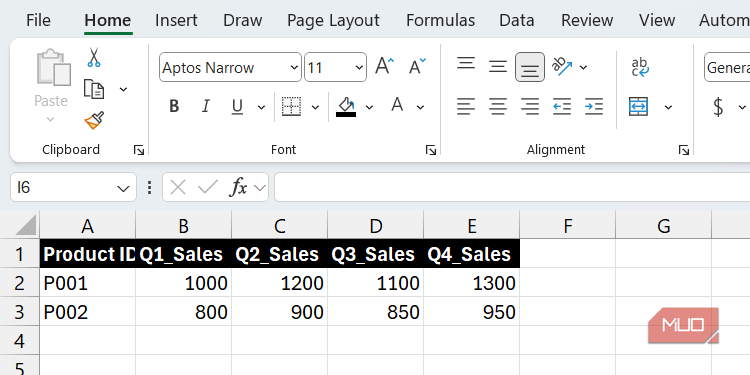The height and width of the screenshot is (375, 750).
Task: Click the dollar Accounting Format icon
Action: coord(718,106)
